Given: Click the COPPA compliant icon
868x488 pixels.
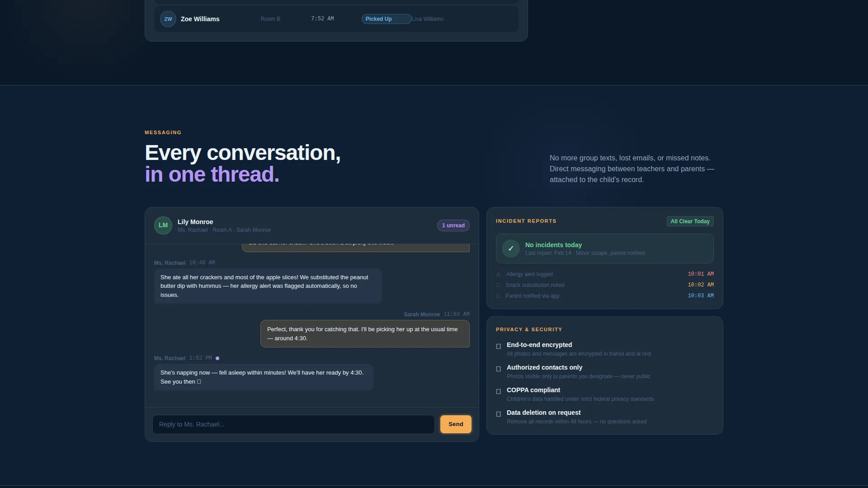Looking at the screenshot, I should click(x=499, y=391).
